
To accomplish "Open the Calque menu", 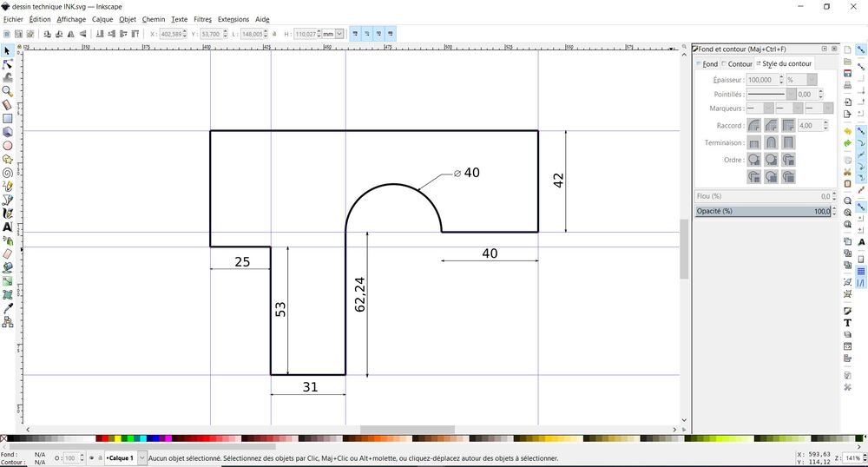I will point(102,19).
